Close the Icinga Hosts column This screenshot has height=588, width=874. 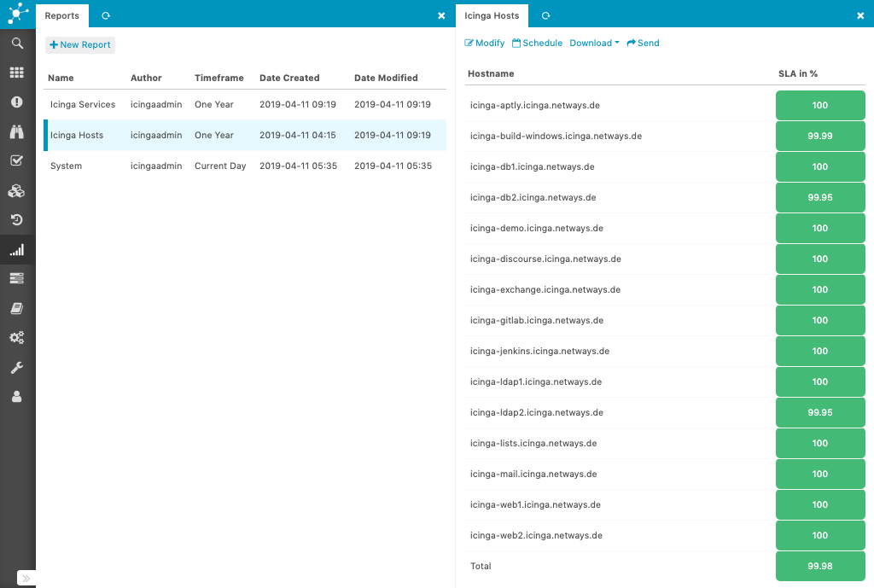[860, 15]
